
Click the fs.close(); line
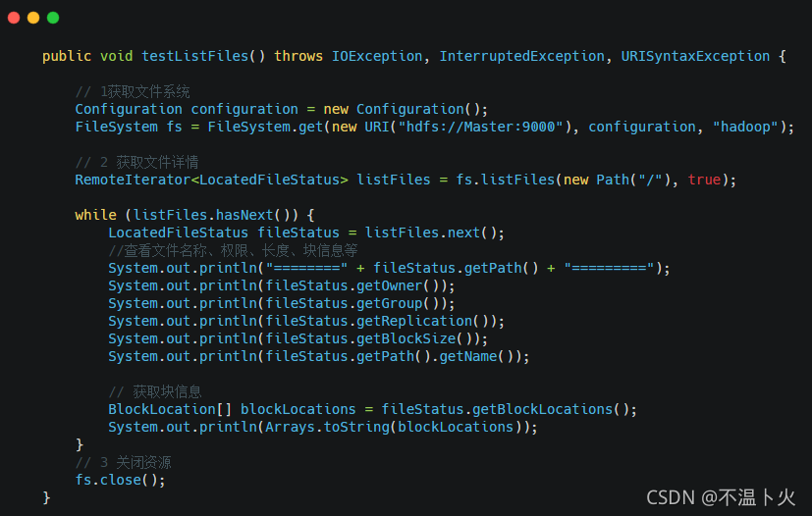point(120,480)
